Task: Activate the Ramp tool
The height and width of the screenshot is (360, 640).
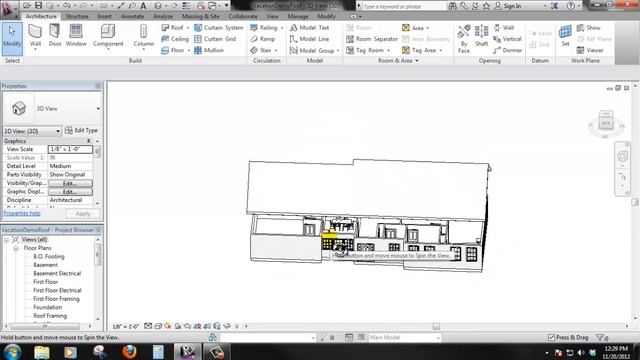Action: click(262, 39)
